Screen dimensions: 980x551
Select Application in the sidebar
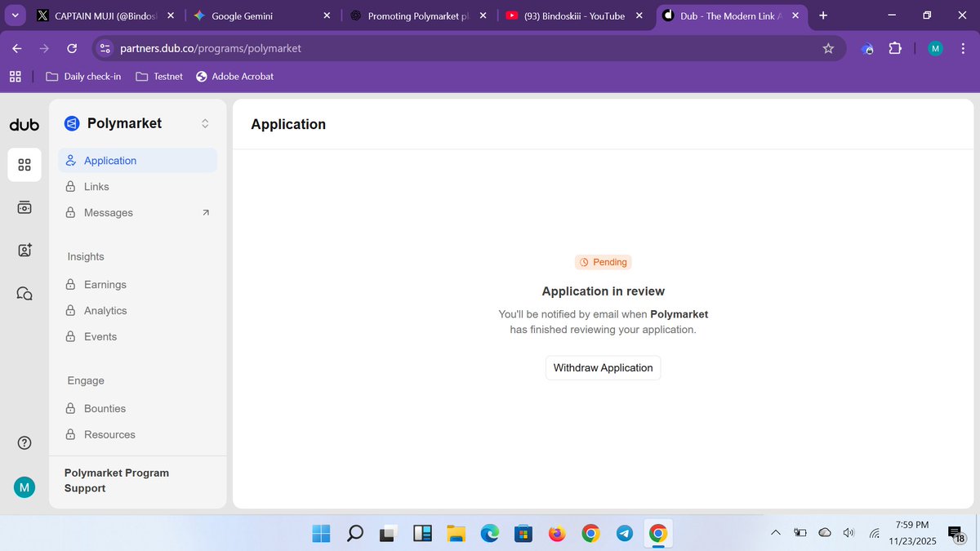137,161
